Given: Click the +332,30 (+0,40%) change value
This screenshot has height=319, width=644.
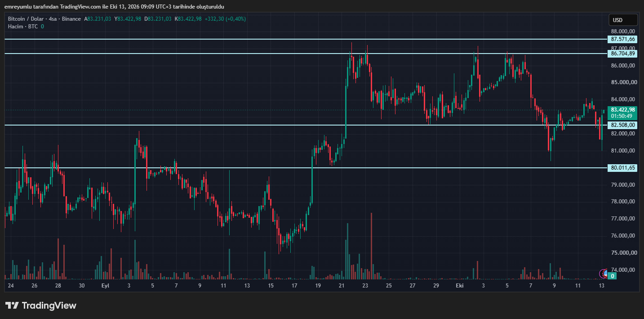Looking at the screenshot, I should point(225,19).
